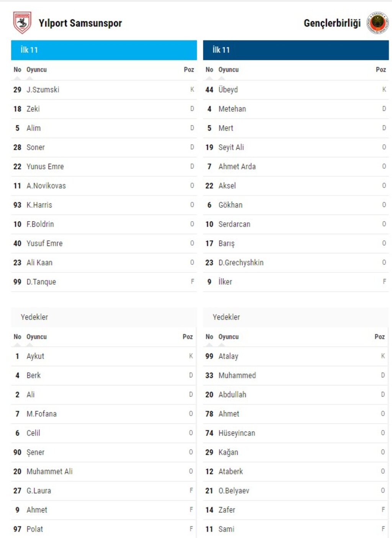The image size is (392, 538).
Task: Select Samsunspor's İlk 11 tab header
Action: tap(104, 50)
